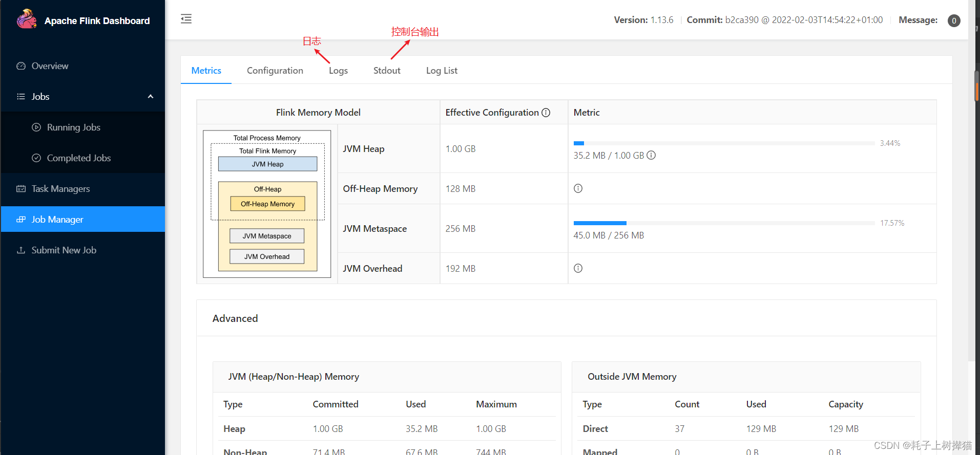Click the 128 MB Off-Heap configuration value
Viewport: 980px width, 455px height.
pyautogui.click(x=461, y=189)
